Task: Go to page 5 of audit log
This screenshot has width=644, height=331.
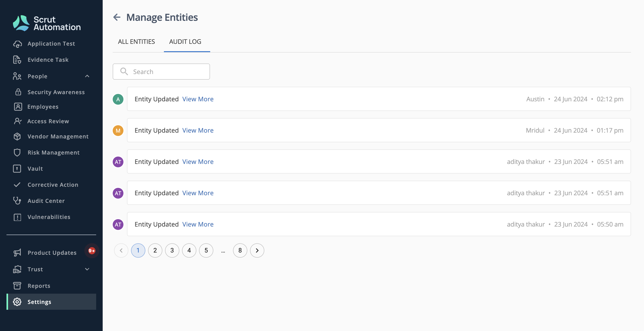Action: (206, 250)
